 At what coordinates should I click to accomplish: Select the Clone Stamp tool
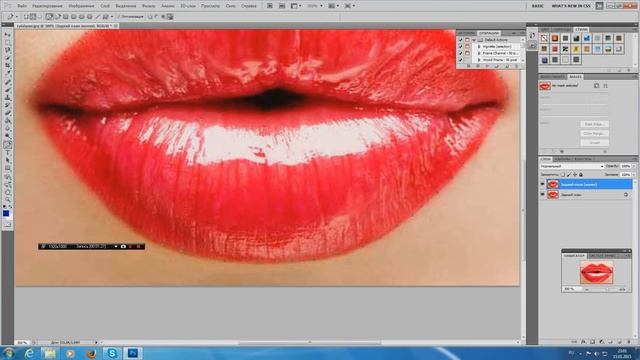click(8, 98)
